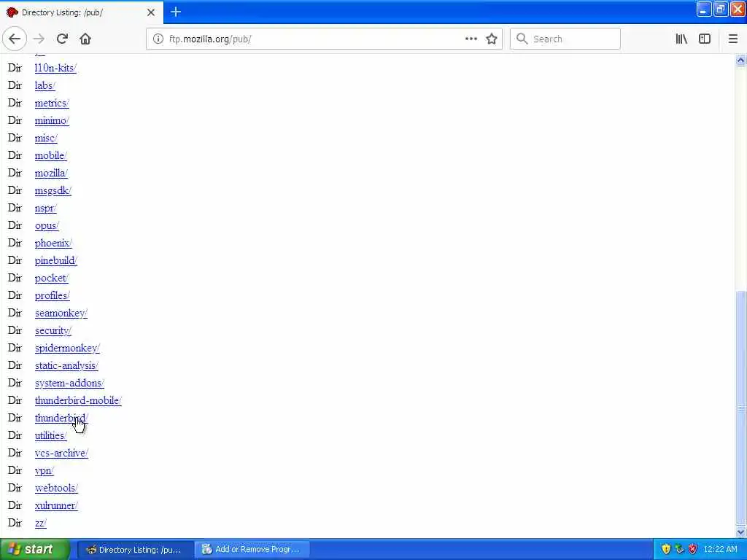Screen dimensions: 747x560
Task: Open the zz/ directory
Action: pyautogui.click(x=41, y=524)
